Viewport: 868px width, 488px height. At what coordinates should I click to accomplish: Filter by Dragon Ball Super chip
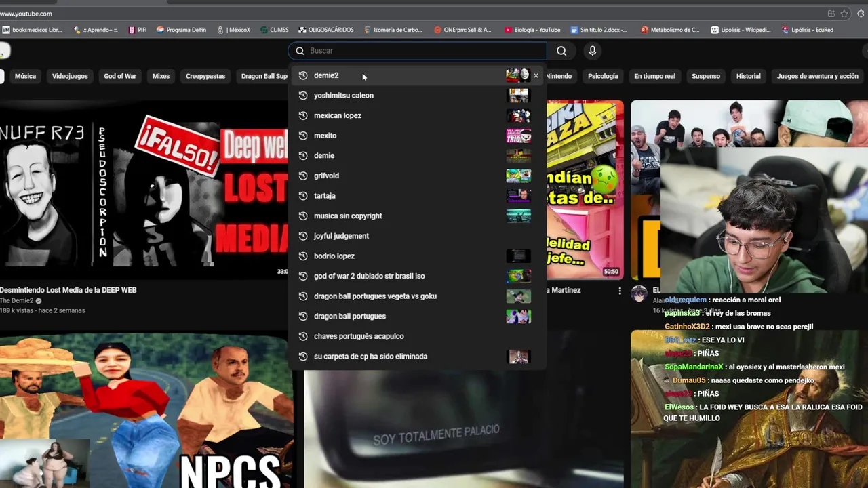click(263, 76)
